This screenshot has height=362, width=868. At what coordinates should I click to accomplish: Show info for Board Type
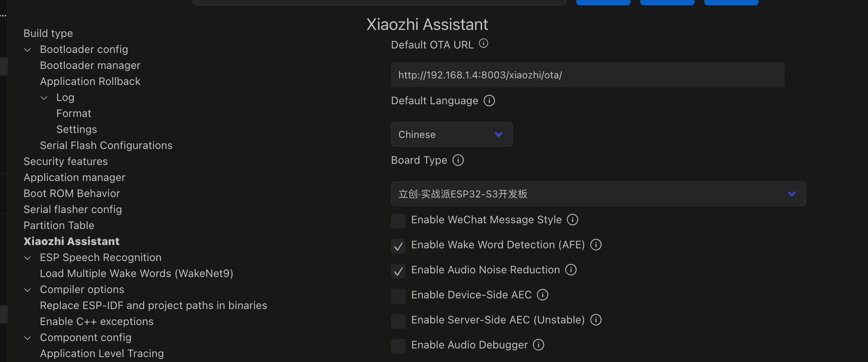pos(458,160)
